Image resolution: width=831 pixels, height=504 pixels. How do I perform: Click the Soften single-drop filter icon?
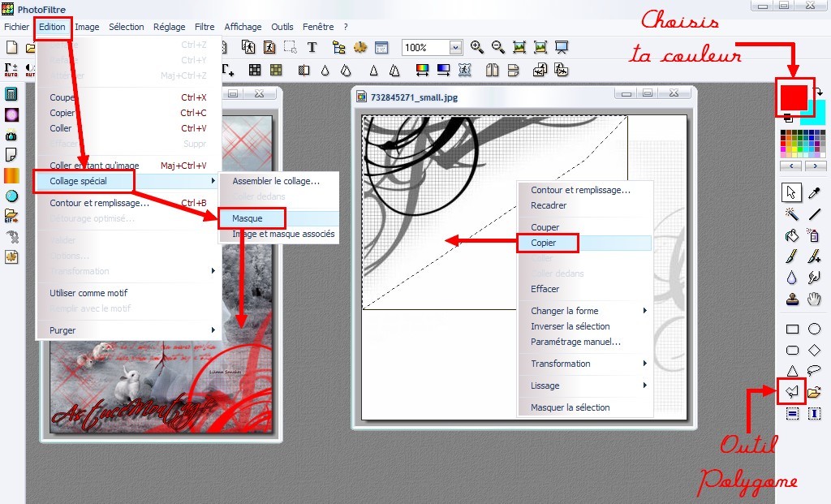click(x=325, y=70)
